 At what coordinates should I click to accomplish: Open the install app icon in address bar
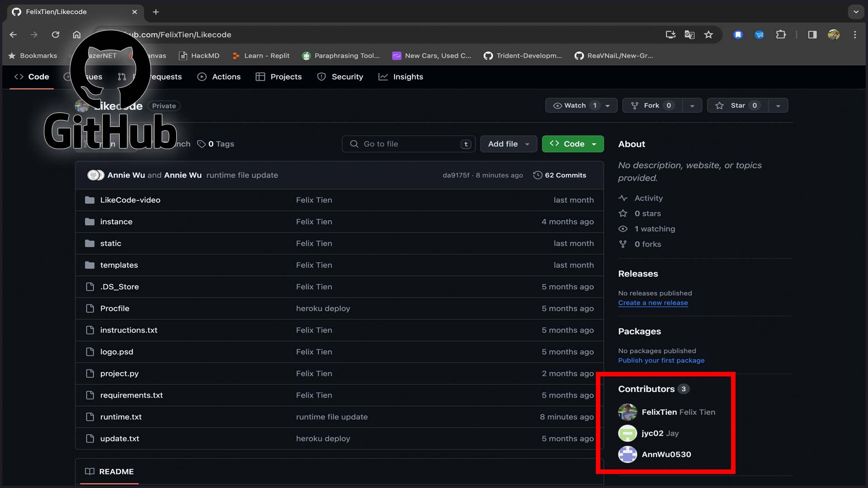pyautogui.click(x=670, y=35)
